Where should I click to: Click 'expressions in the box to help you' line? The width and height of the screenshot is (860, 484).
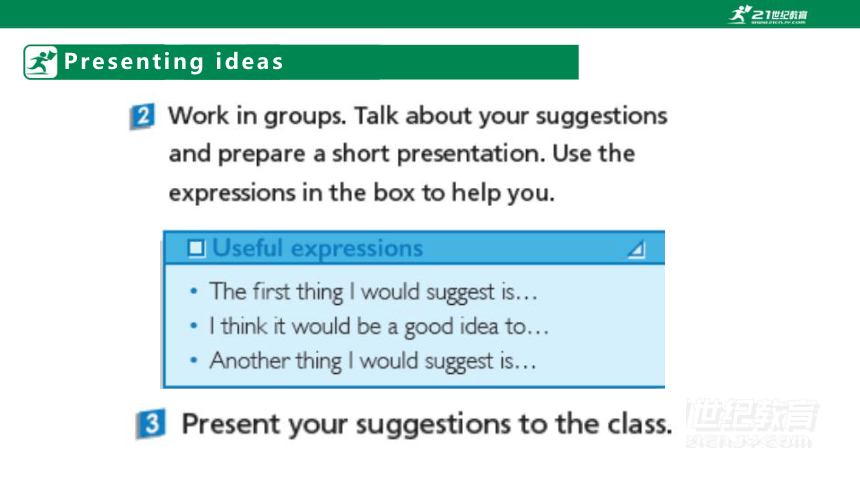click(x=362, y=193)
